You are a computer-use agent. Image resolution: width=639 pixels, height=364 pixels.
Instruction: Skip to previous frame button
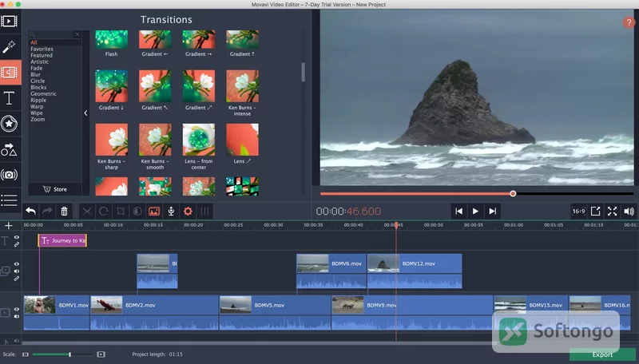pyautogui.click(x=458, y=211)
